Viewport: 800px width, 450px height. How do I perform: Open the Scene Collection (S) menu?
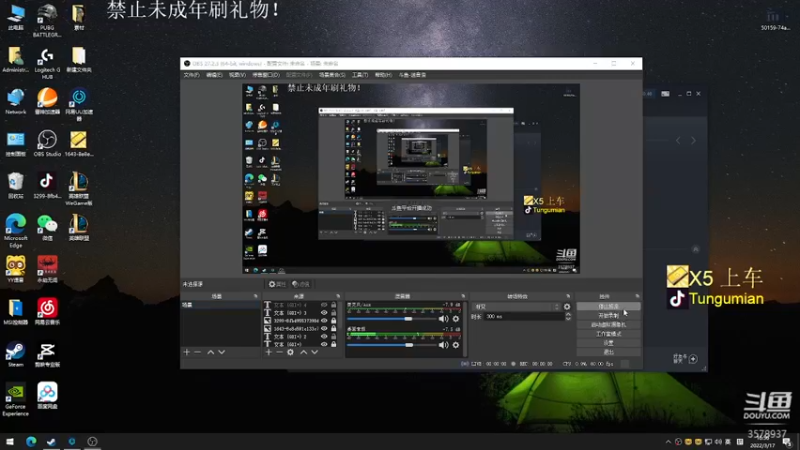tap(332, 75)
